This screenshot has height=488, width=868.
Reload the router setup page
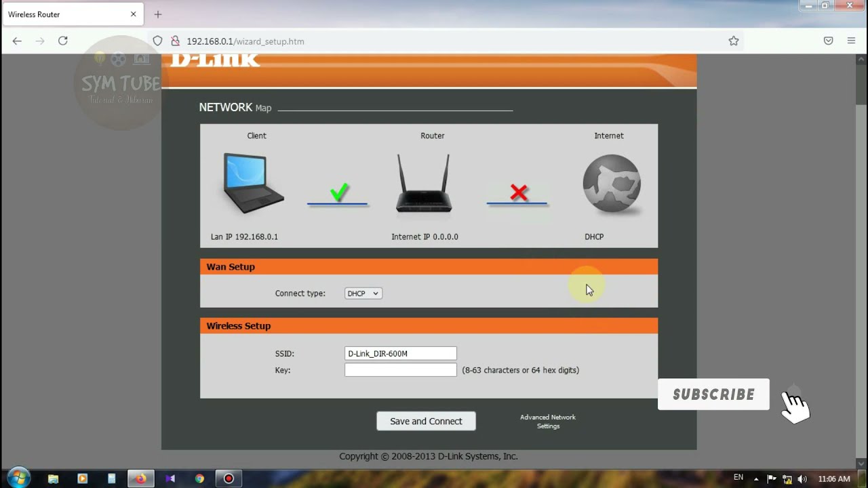(63, 41)
